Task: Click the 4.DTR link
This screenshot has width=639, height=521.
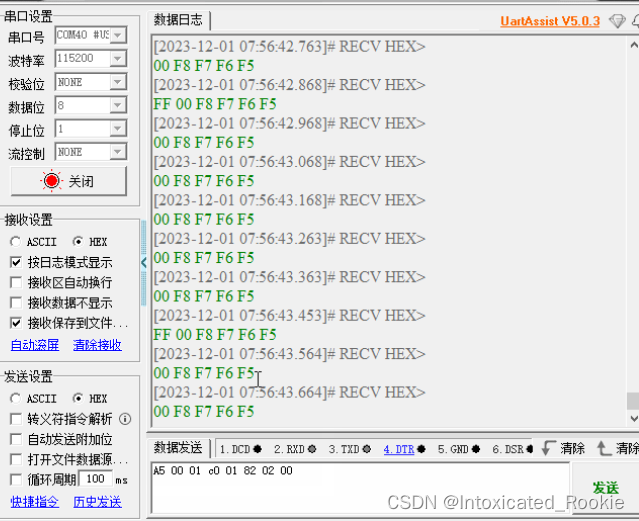Action: (x=399, y=449)
